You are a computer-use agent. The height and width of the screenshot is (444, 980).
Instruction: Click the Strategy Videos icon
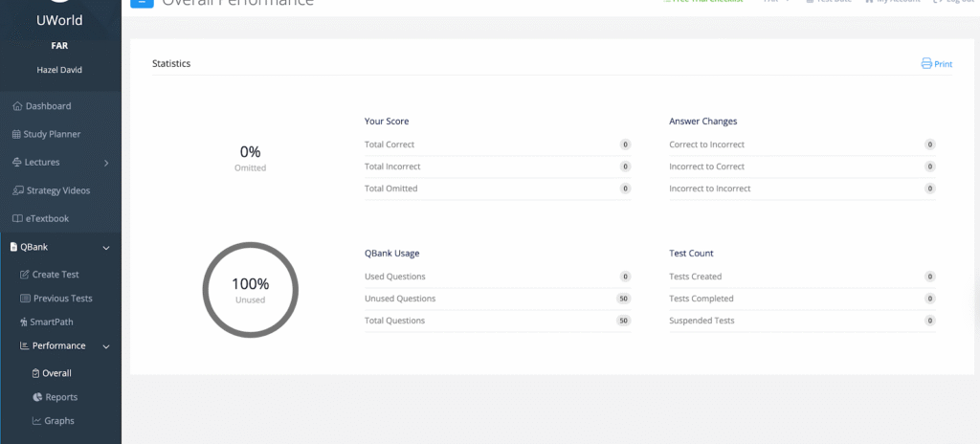tap(18, 190)
